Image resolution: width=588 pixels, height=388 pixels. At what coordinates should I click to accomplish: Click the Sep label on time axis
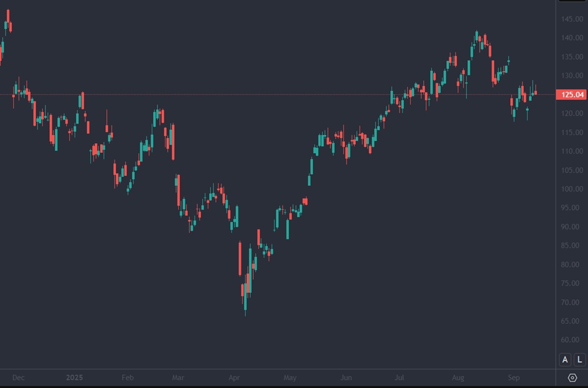point(514,377)
